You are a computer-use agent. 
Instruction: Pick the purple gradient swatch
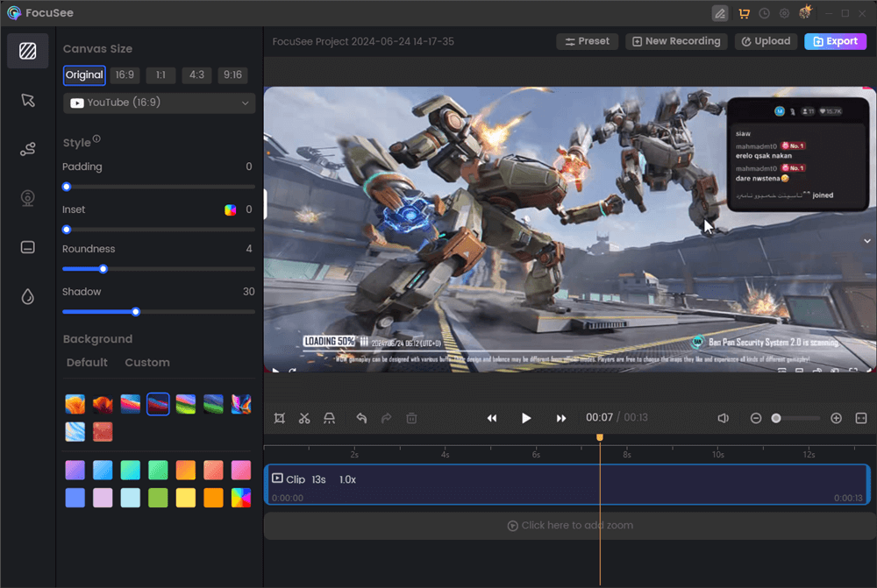coord(75,470)
